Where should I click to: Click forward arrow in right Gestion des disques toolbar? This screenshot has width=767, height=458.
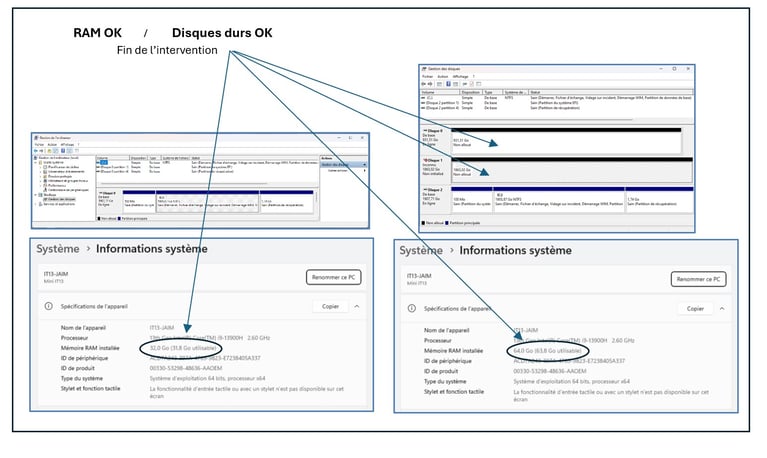point(430,84)
